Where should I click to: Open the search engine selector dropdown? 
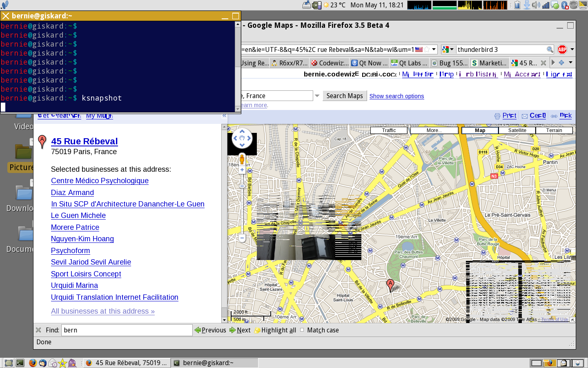point(448,49)
